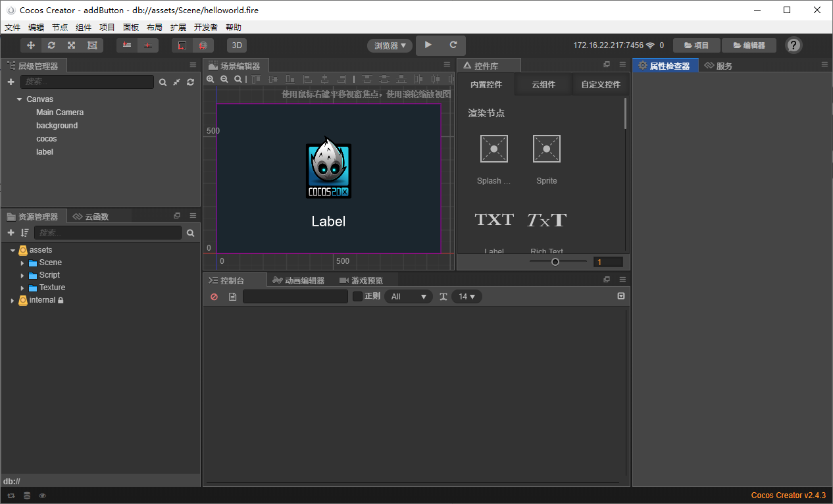
Task: Click the Cocos Creator v2.4.3 version label
Action: tap(788, 495)
